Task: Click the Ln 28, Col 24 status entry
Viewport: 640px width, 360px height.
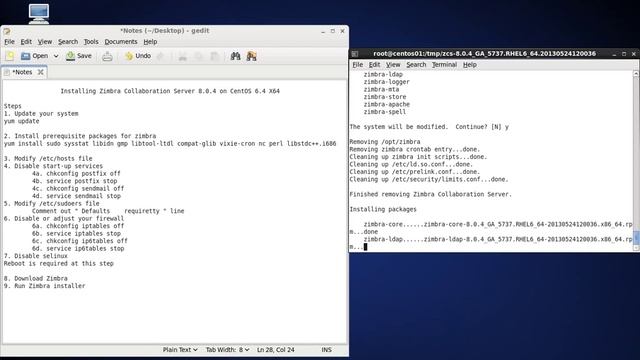Action: (x=276, y=350)
